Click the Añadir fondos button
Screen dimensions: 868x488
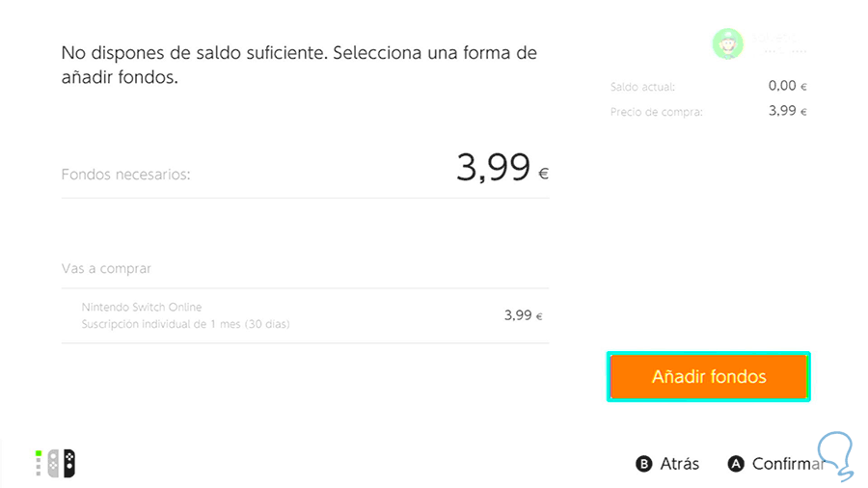pos(708,377)
